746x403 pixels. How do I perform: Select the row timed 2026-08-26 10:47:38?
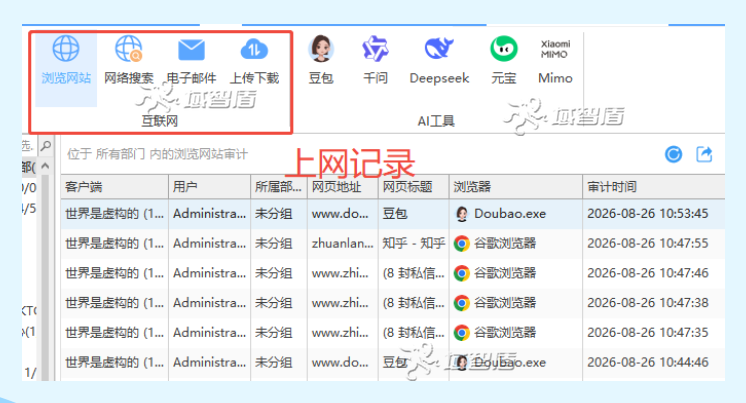coord(393,303)
